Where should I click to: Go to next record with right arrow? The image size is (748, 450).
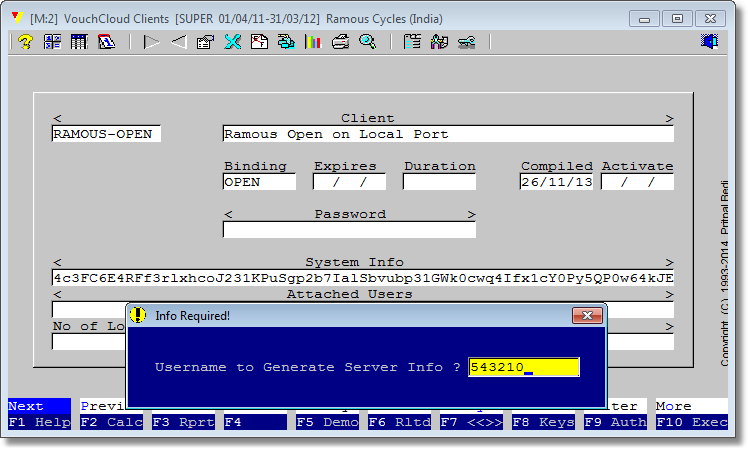point(151,42)
